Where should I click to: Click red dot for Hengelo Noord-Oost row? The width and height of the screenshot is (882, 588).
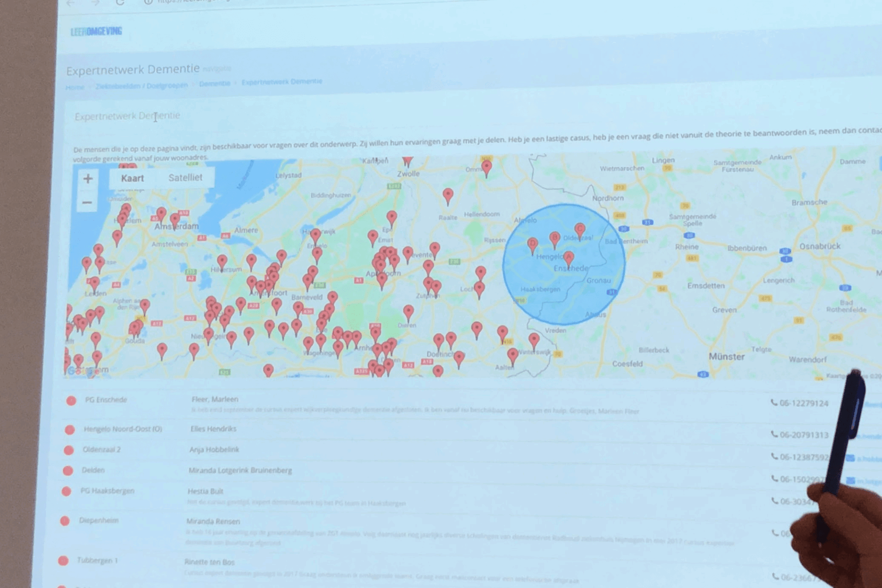70,430
